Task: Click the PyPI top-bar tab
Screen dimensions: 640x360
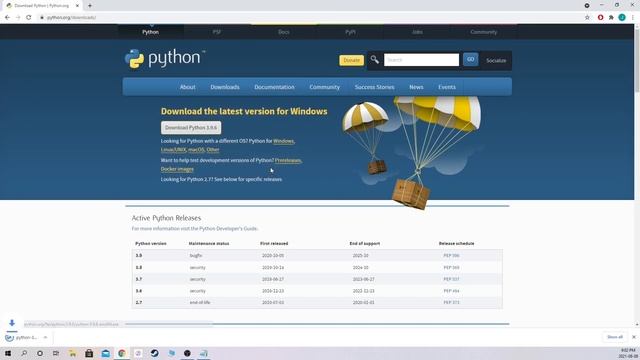Action: pyautogui.click(x=350, y=32)
